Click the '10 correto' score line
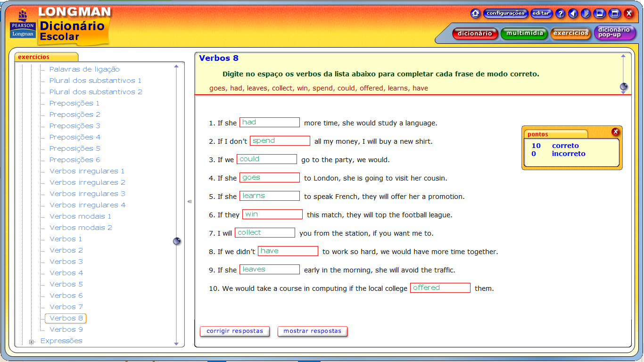 [555, 146]
